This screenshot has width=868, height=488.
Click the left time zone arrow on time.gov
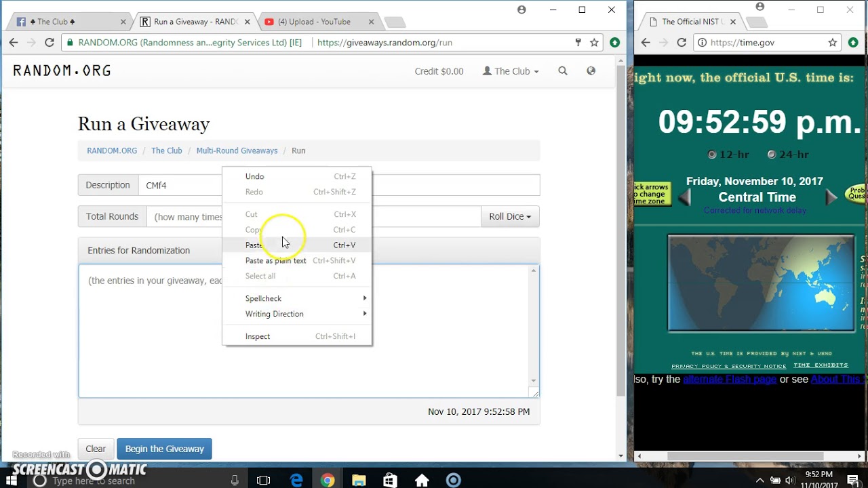[x=685, y=197]
